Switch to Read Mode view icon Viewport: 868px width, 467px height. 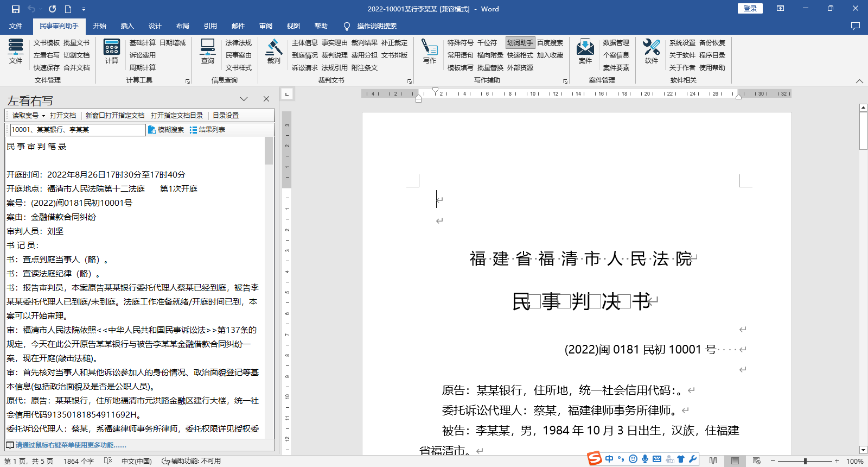(713, 461)
